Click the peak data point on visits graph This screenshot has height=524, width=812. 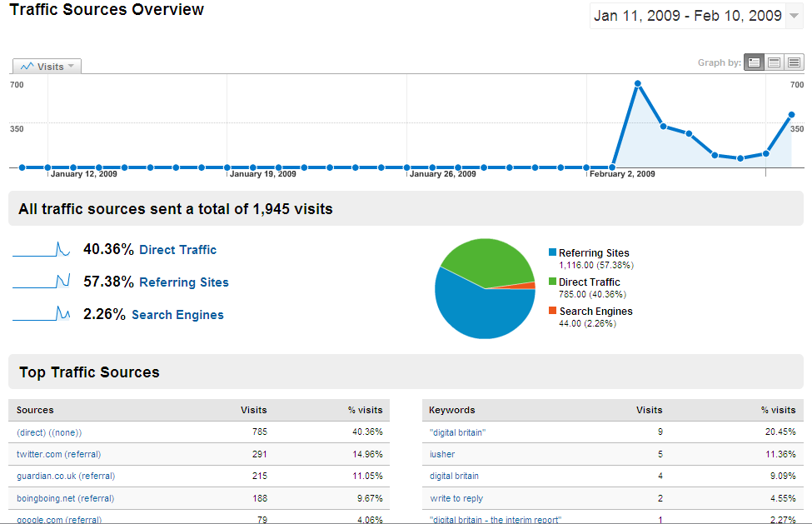coord(638,83)
